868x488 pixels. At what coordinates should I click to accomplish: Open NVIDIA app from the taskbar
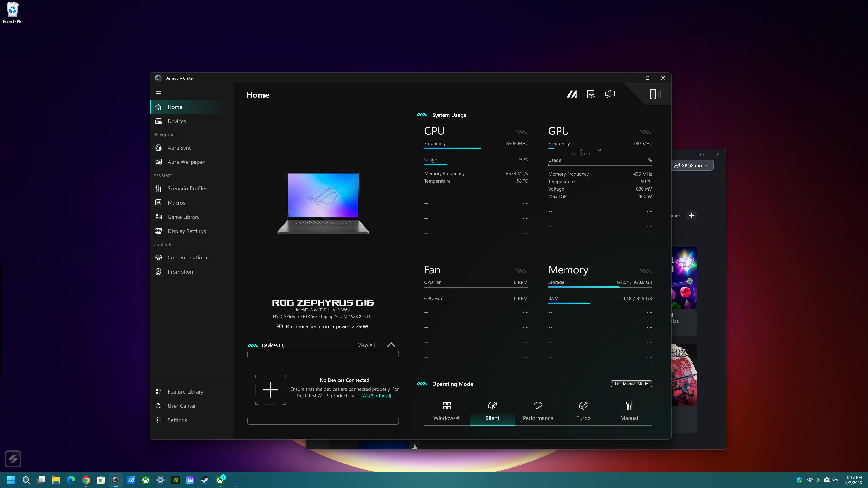175,480
